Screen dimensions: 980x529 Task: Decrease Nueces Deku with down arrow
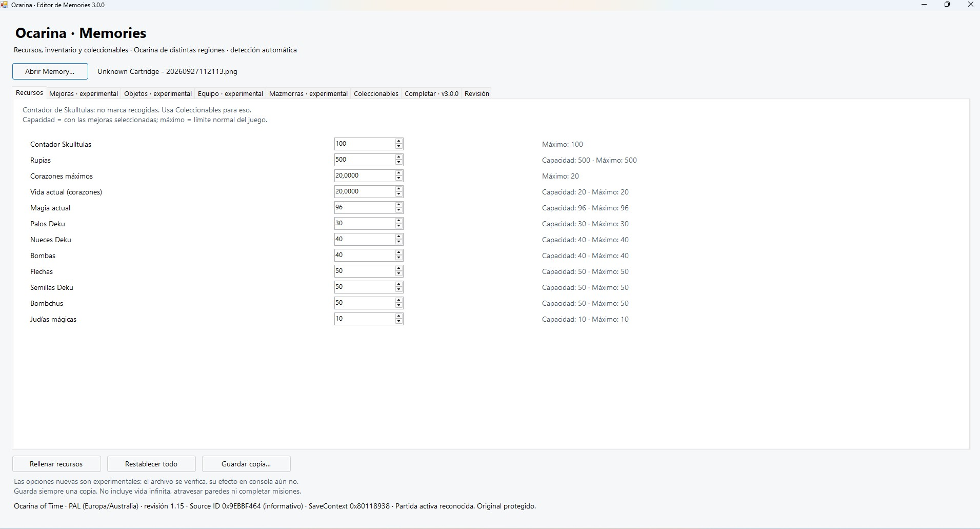(399, 242)
